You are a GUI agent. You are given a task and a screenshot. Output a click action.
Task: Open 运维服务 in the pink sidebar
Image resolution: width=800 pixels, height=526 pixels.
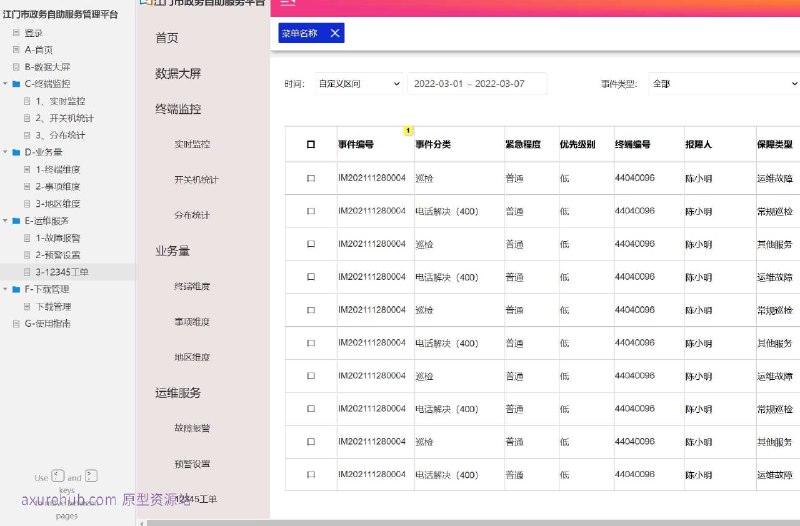pyautogui.click(x=178, y=393)
